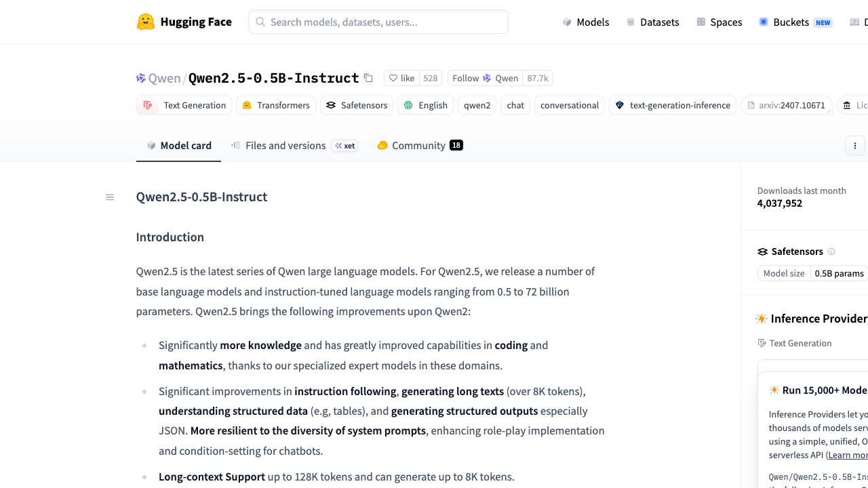
Task: Click the Transformers library tag
Action: [x=276, y=105]
